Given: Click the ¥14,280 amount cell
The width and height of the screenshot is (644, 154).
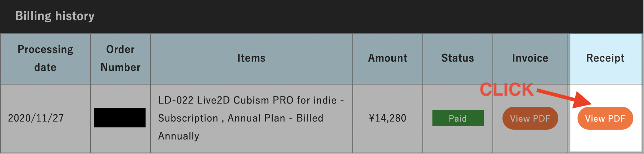Looking at the screenshot, I should pos(388,118).
